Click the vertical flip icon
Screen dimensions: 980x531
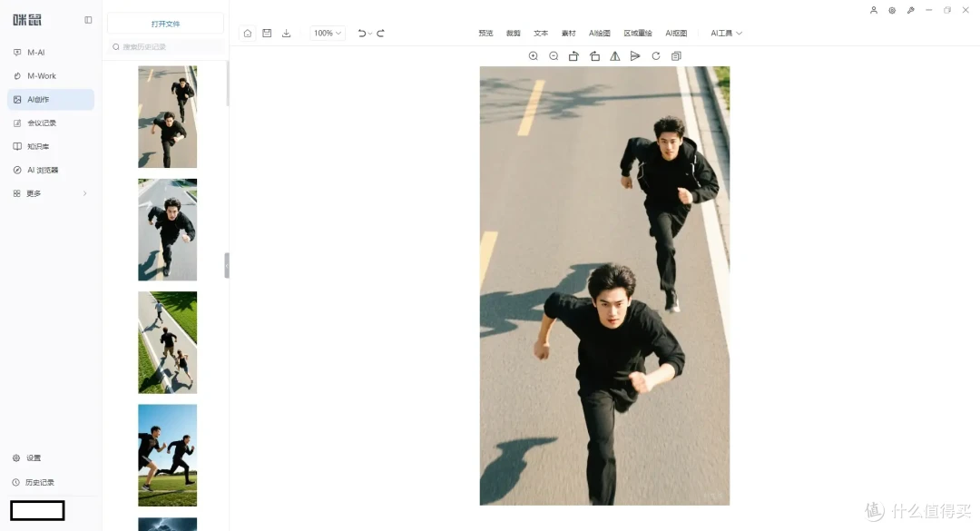tap(635, 56)
